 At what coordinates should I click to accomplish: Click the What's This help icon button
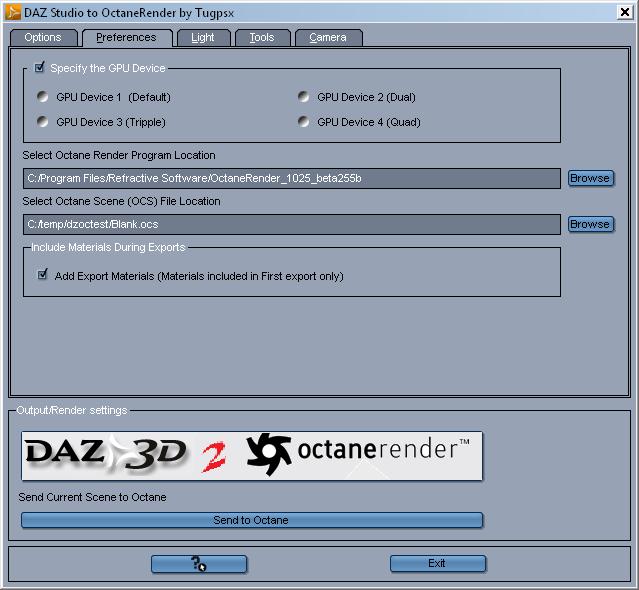[x=199, y=564]
